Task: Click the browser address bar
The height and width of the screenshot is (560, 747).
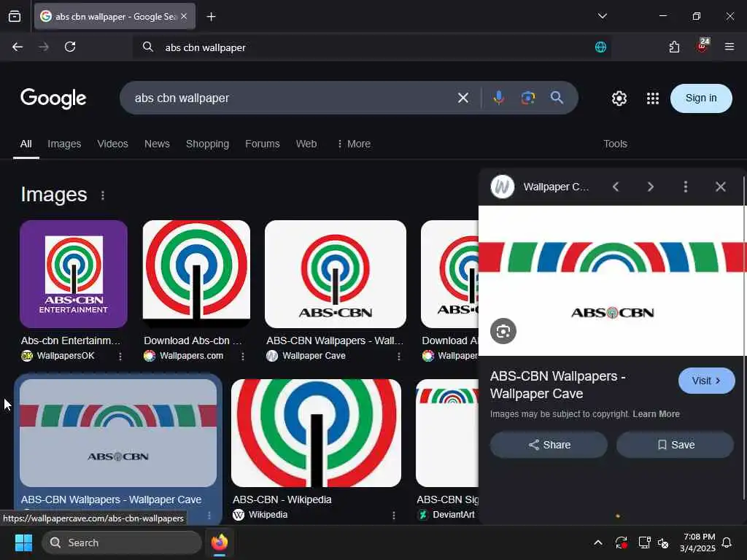Action: tap(371, 47)
